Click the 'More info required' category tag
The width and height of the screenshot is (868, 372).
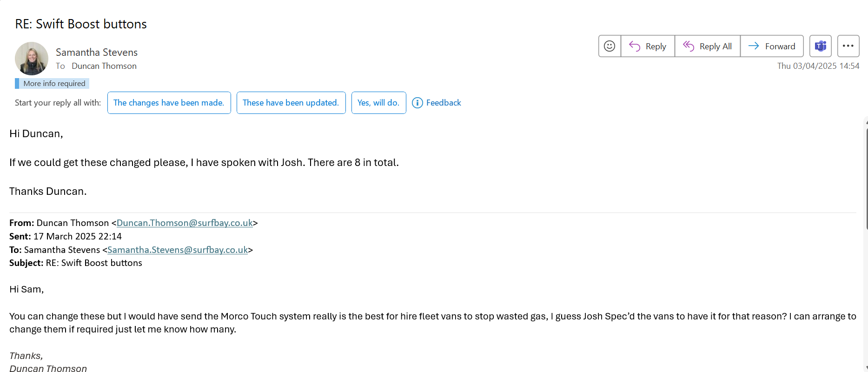(x=54, y=84)
